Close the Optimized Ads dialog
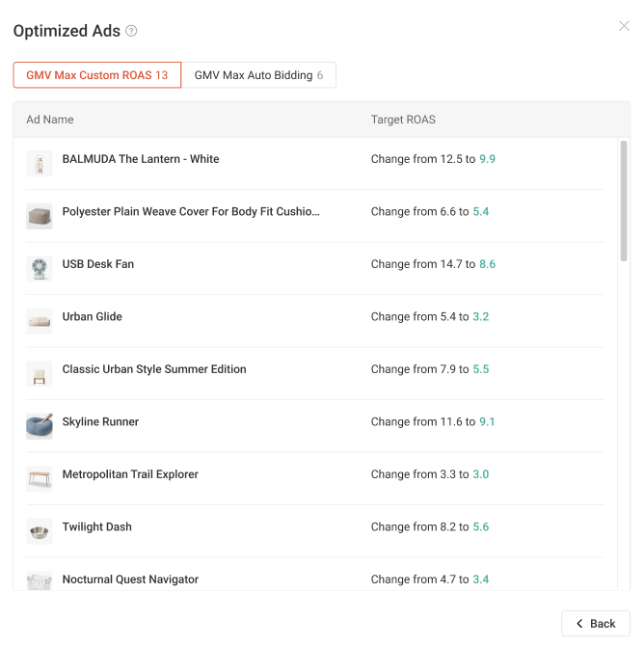 [624, 26]
